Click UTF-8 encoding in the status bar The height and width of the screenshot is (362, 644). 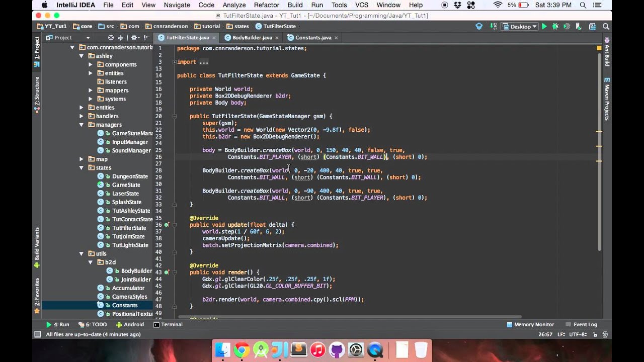577,334
